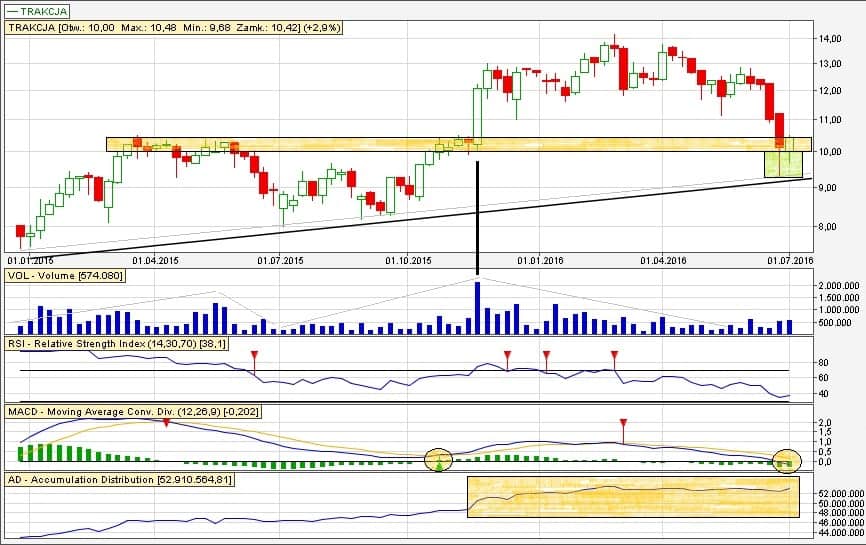866x545 pixels.
Task: Click the leftmost red arrow marker on RSI panel
Action: click(x=254, y=356)
